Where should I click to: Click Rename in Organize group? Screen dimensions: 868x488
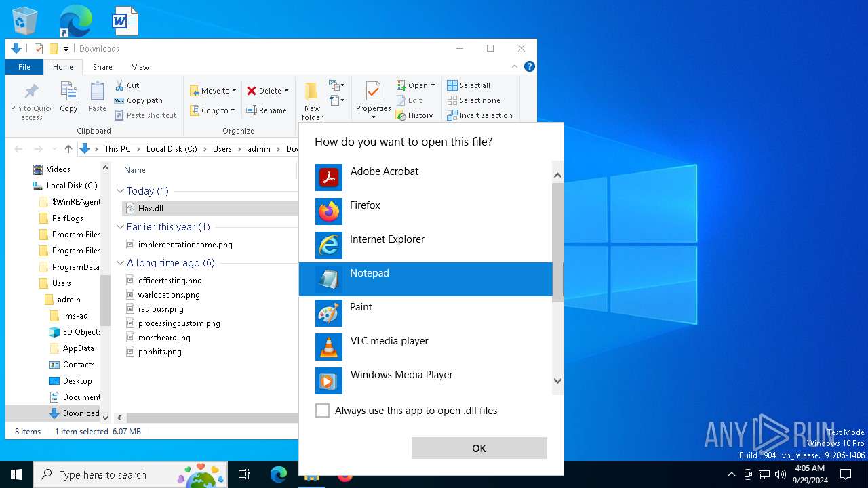(x=267, y=110)
